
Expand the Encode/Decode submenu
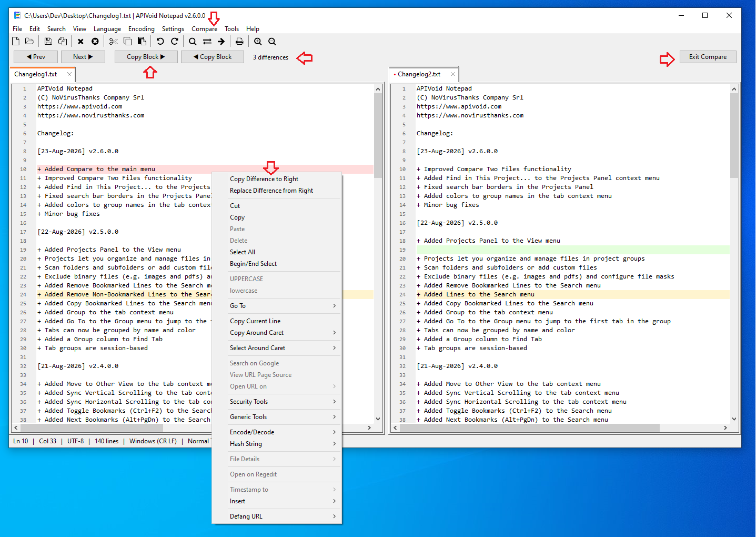coord(277,432)
